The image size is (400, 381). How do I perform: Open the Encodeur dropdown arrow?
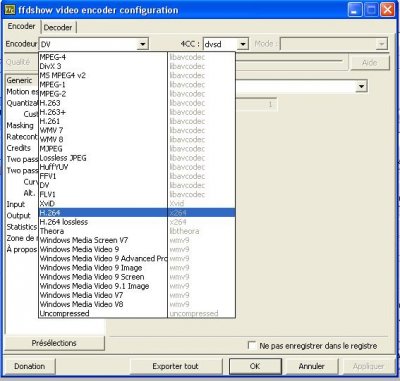tap(143, 44)
